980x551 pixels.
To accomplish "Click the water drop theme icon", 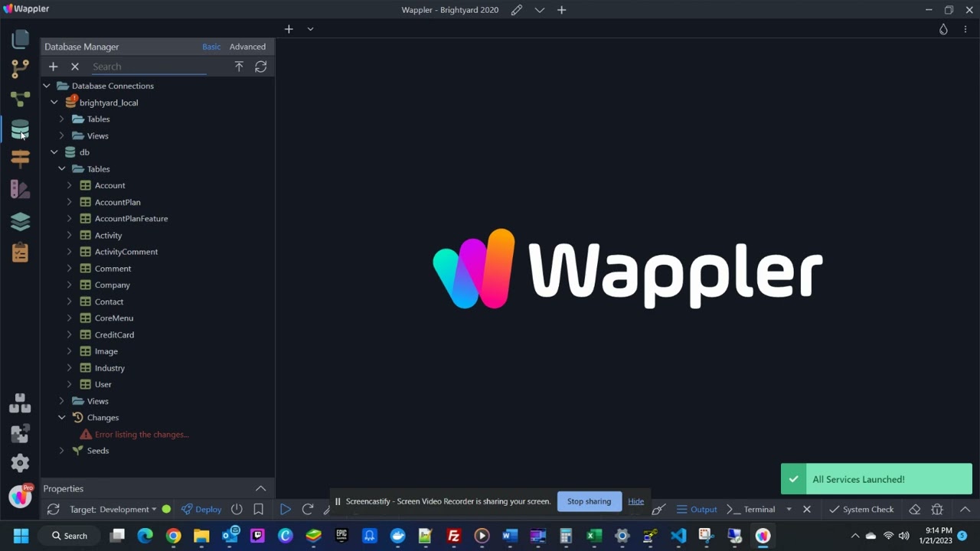I will pos(943,29).
